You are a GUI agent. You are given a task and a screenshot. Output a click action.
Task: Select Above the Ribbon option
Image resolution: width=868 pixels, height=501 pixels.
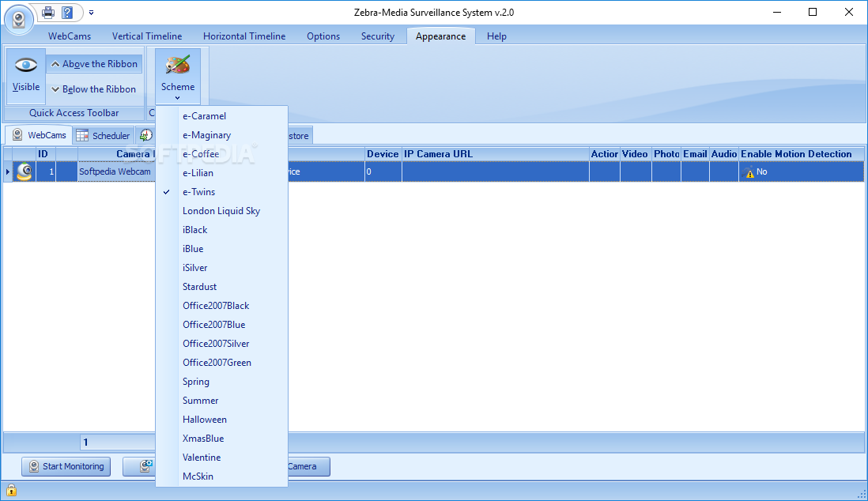(x=94, y=64)
